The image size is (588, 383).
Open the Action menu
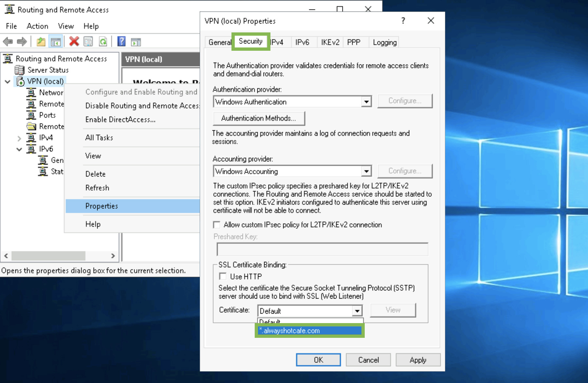coord(37,26)
